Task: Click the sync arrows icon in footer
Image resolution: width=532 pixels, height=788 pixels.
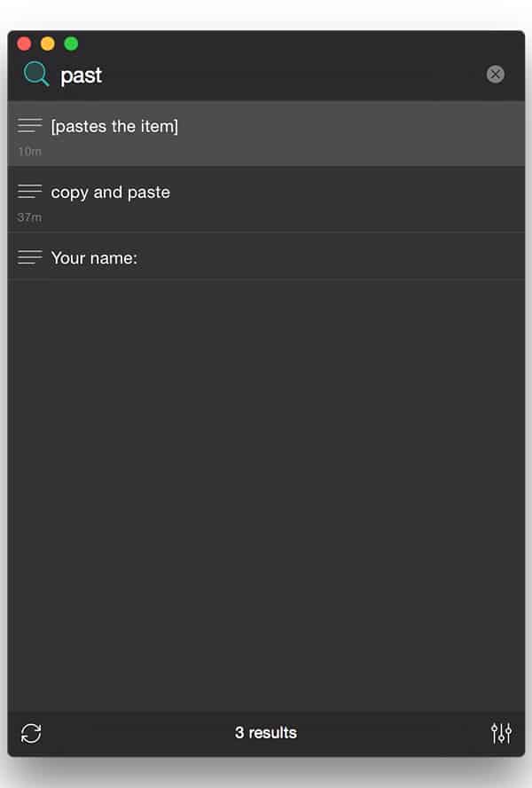Action: point(31,733)
